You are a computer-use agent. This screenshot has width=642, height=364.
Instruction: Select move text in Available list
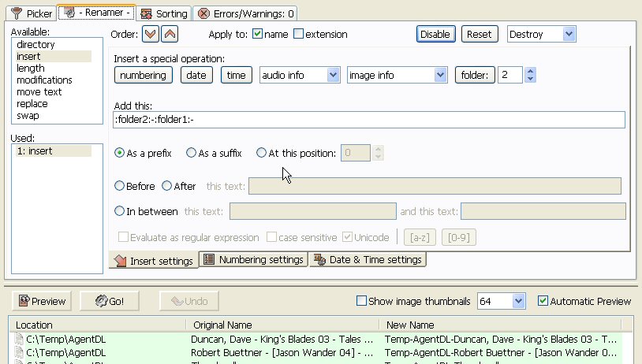tap(53, 91)
